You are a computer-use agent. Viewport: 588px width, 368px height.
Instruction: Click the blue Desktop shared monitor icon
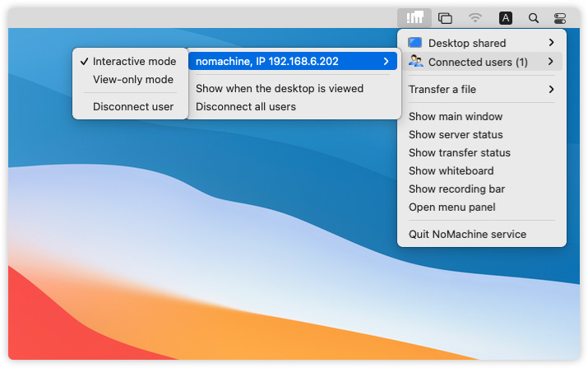click(415, 43)
